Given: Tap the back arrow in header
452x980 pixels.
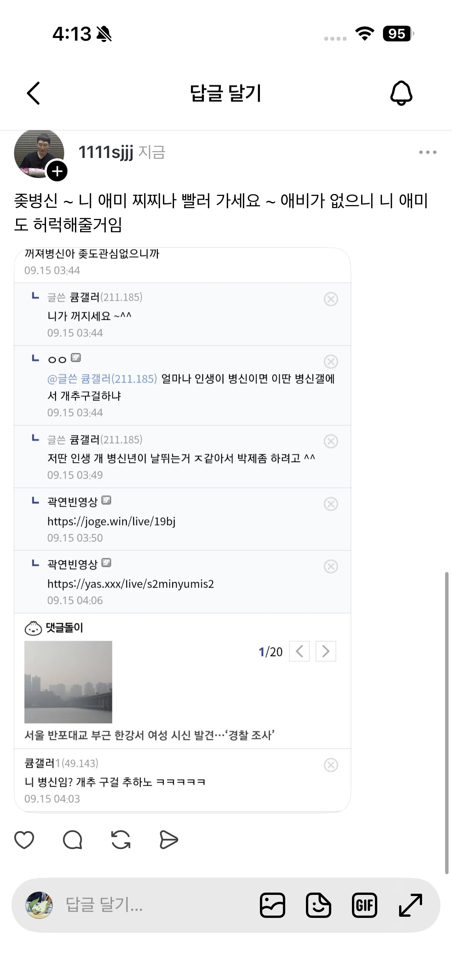Looking at the screenshot, I should pyautogui.click(x=33, y=93).
